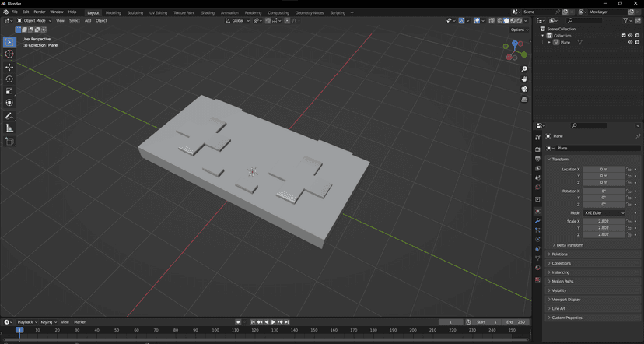Expand the Relations panel
This screenshot has width=644, height=344.
(x=559, y=254)
